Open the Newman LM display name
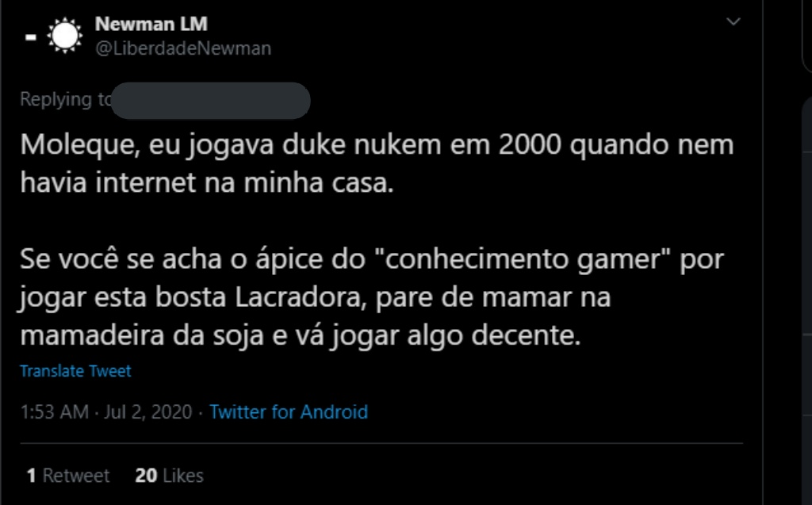Image resolution: width=812 pixels, height=505 pixels. (x=151, y=24)
